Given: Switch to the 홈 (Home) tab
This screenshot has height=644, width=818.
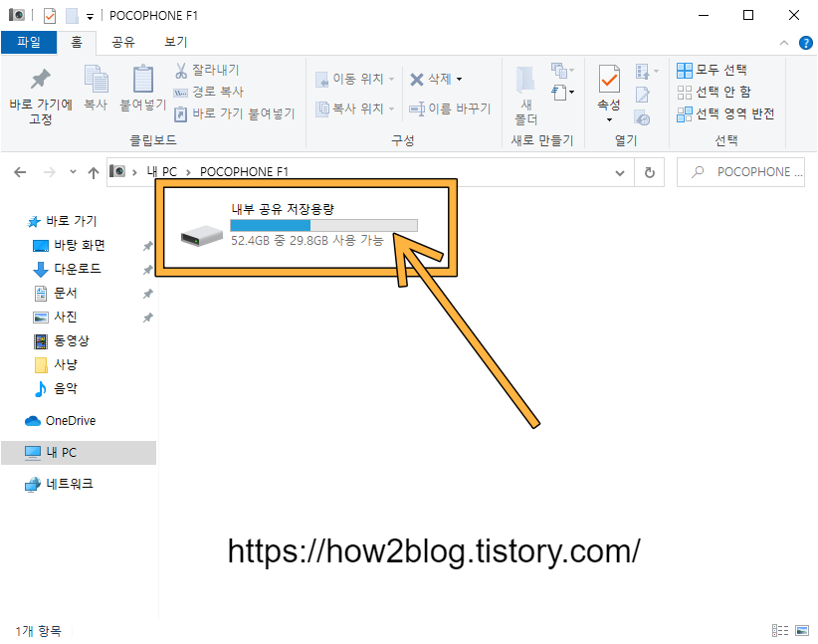Looking at the screenshot, I should (77, 42).
